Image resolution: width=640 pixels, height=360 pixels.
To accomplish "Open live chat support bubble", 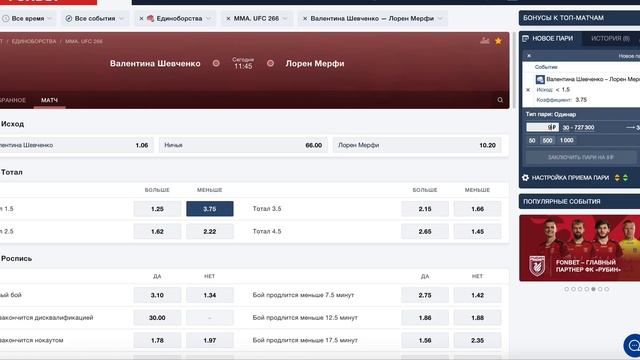I will point(633,346).
